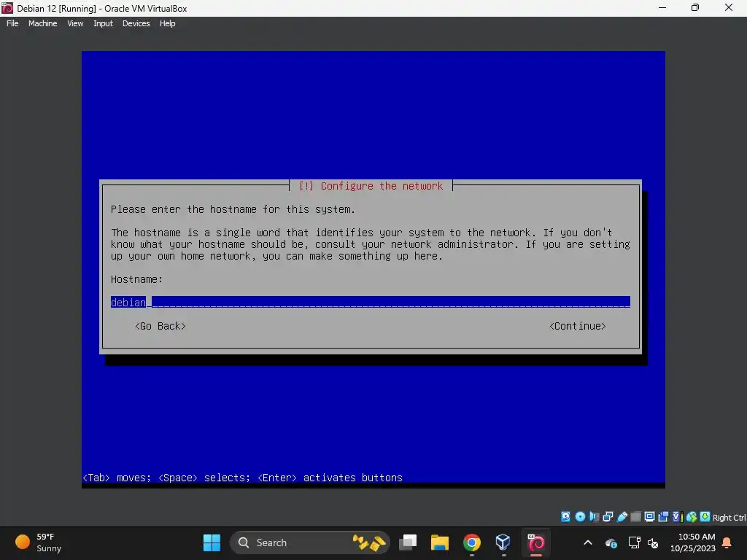Click the Hostname input field
This screenshot has height=560, width=747.
click(370, 302)
